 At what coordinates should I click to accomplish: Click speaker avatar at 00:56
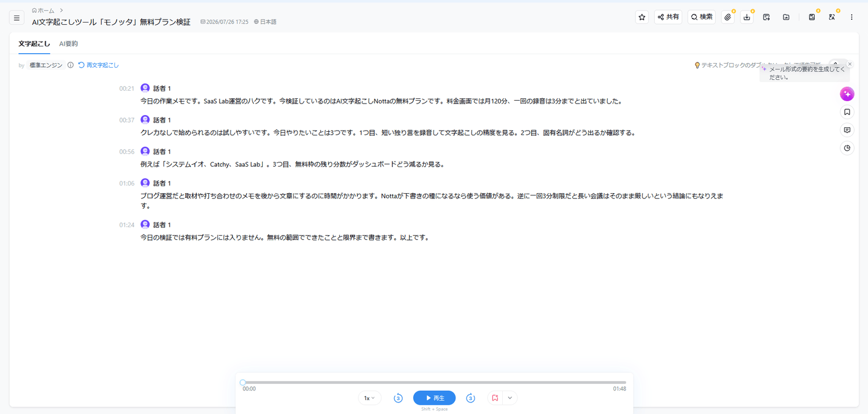(x=145, y=151)
